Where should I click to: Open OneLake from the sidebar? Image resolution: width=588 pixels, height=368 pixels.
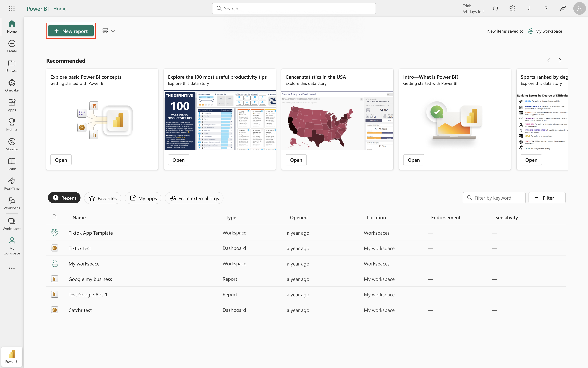(12, 86)
